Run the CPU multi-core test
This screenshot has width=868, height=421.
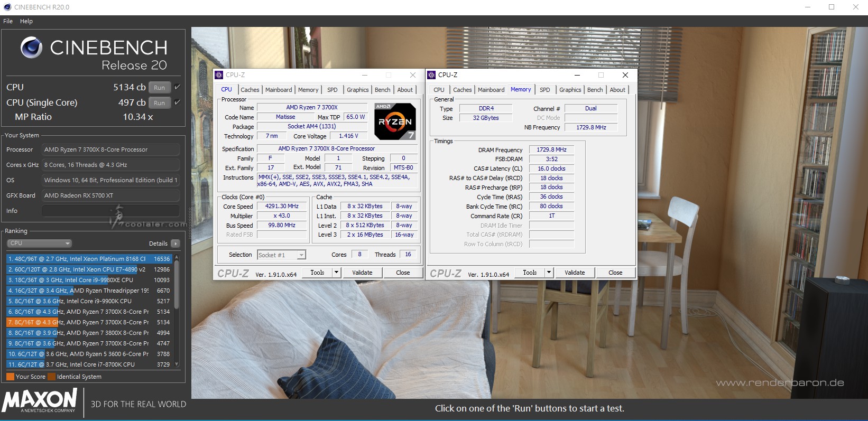(x=160, y=88)
